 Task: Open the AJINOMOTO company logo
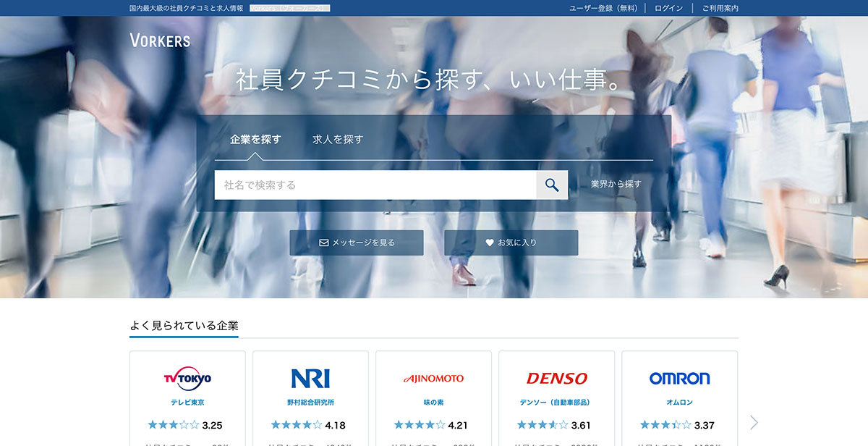tap(433, 379)
